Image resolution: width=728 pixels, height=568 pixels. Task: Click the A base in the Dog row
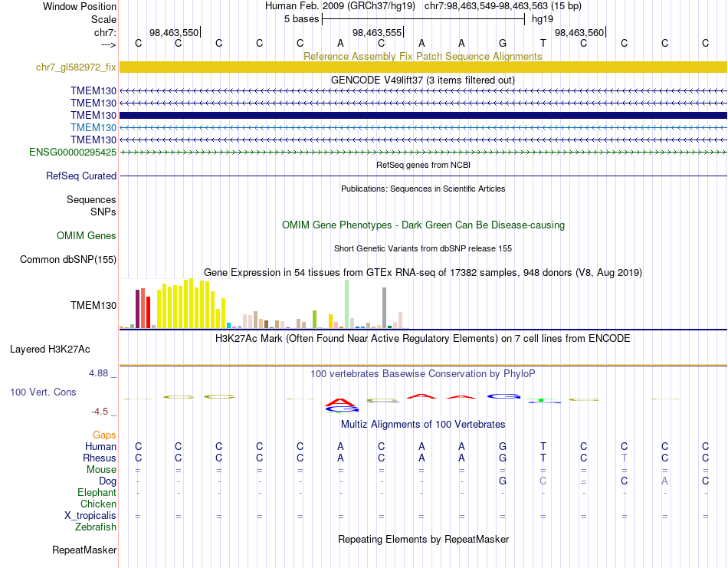click(665, 481)
